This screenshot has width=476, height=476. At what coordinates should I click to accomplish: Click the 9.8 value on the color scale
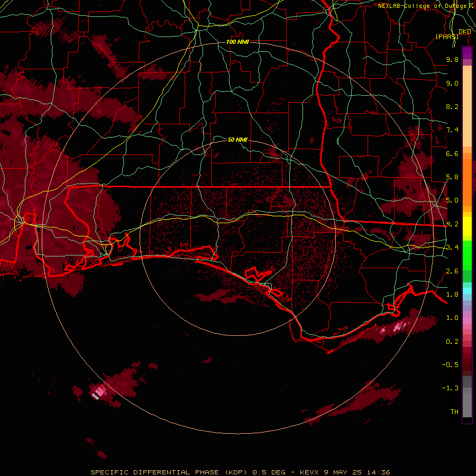(452, 59)
